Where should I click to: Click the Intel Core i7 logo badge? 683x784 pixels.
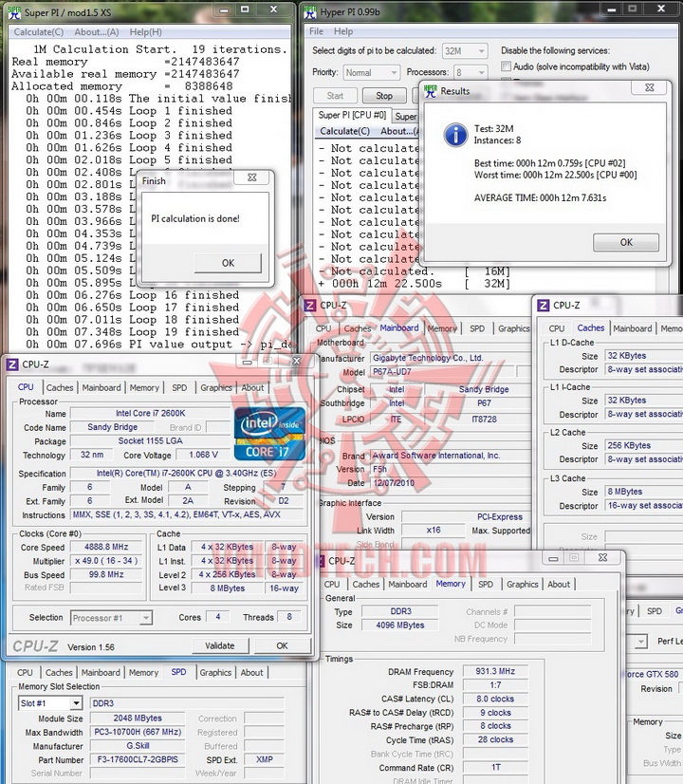point(269,433)
